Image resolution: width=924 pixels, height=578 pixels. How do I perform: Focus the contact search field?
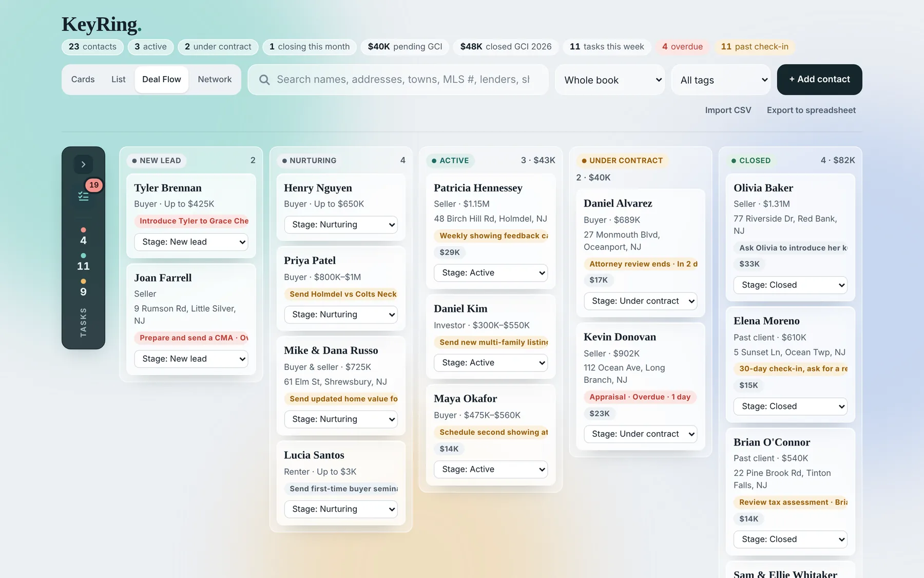click(398, 80)
